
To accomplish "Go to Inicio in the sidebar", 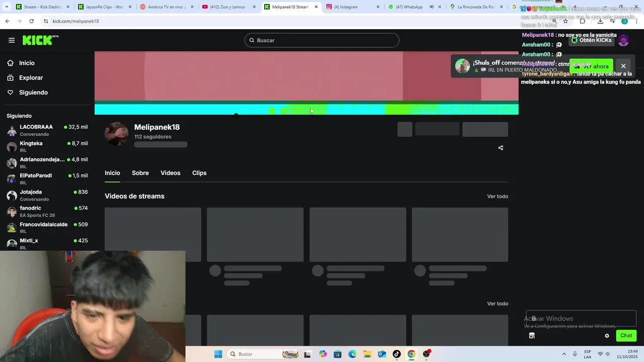I will click(x=27, y=63).
